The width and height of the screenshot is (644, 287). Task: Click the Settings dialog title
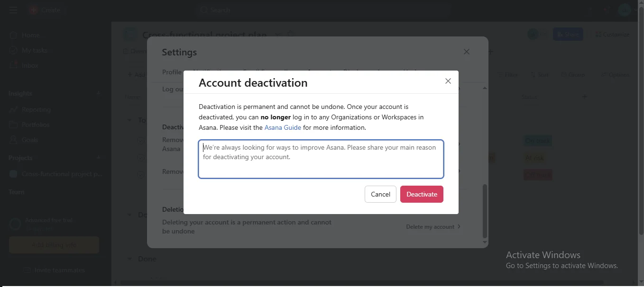179,52
